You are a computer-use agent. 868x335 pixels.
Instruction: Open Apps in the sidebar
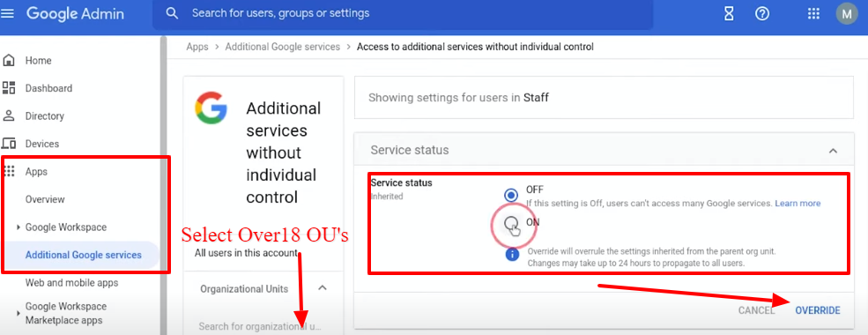pos(36,172)
